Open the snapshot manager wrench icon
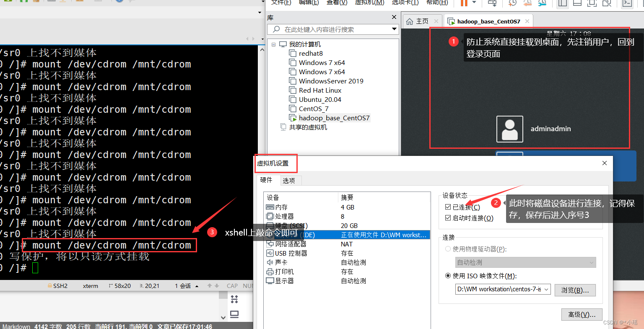This screenshot has width=644, height=329. [x=542, y=3]
